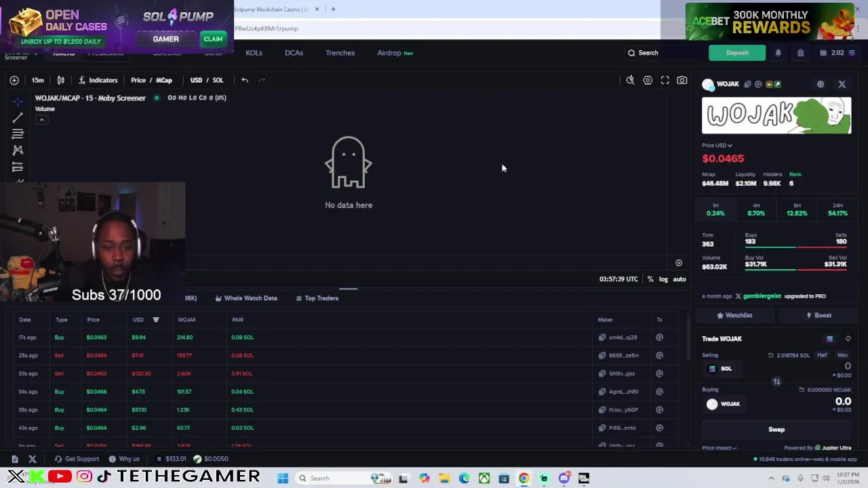Toggle log scale on chart
This screenshot has width=868, height=488.
[663, 279]
